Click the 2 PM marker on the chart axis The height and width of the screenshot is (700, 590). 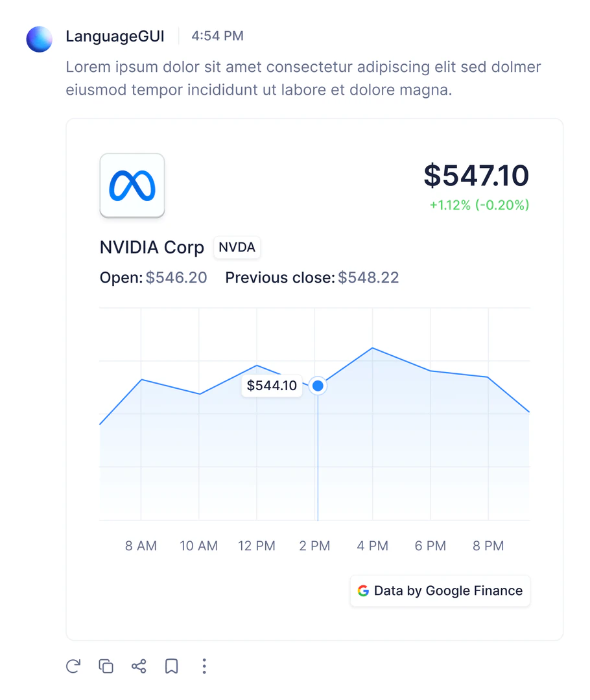pyautogui.click(x=314, y=546)
